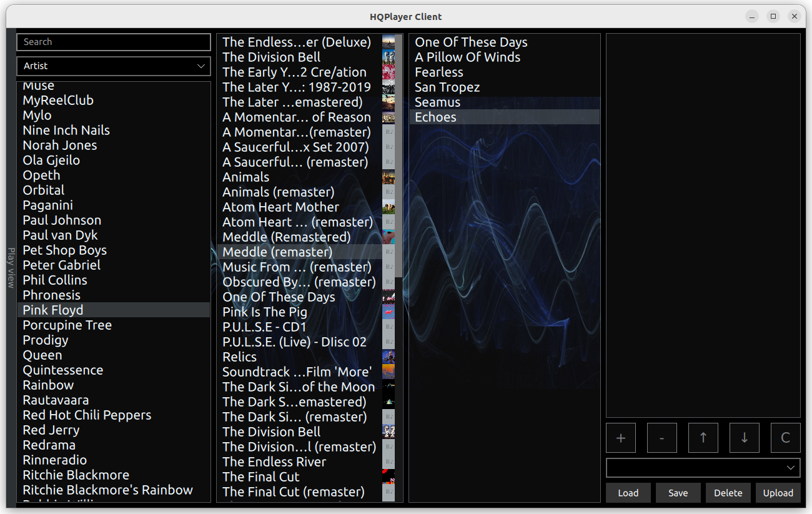This screenshot has height=514, width=812.
Task: Move playlist item down with arrow button
Action: pos(744,438)
